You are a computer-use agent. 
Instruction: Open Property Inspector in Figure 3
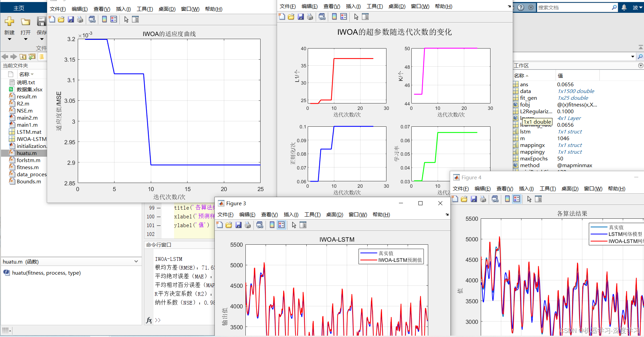pyautogui.click(x=303, y=225)
